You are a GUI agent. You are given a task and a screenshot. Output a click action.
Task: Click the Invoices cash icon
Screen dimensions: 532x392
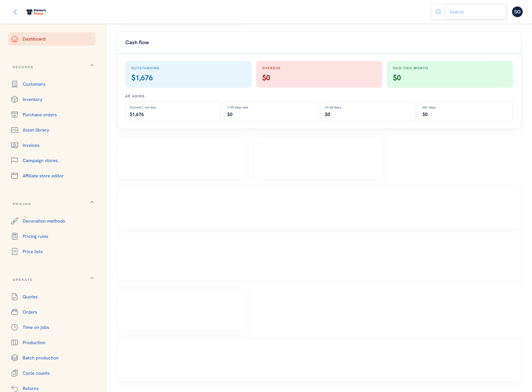pyautogui.click(x=15, y=145)
